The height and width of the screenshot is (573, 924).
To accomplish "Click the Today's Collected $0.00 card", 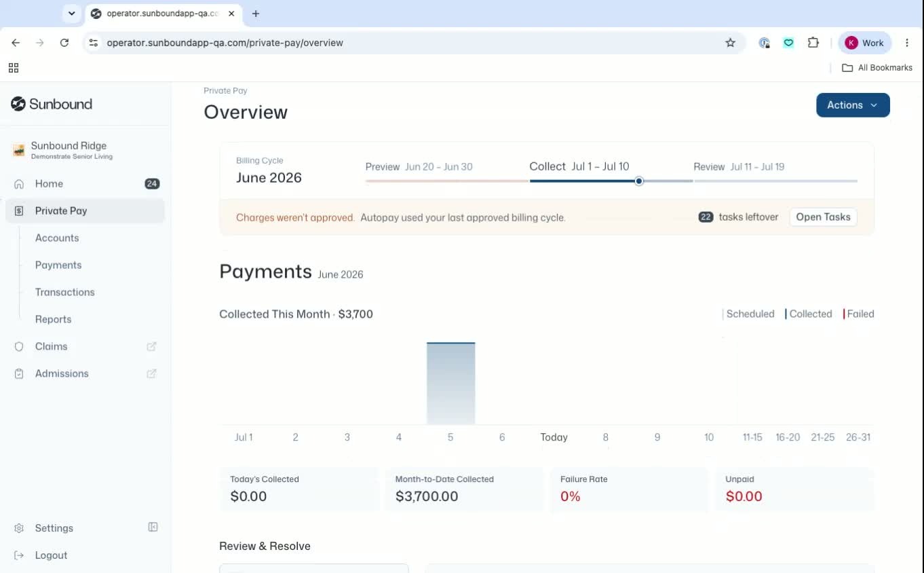I will pyautogui.click(x=299, y=489).
